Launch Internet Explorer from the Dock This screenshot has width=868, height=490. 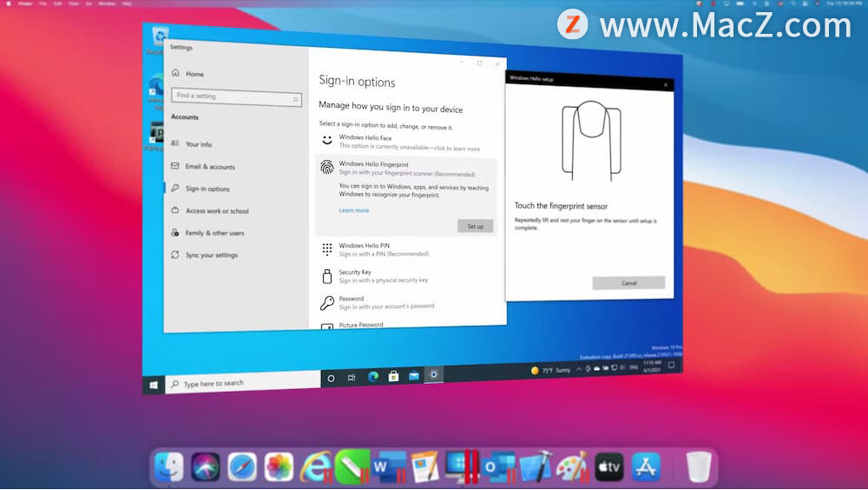tap(317, 467)
